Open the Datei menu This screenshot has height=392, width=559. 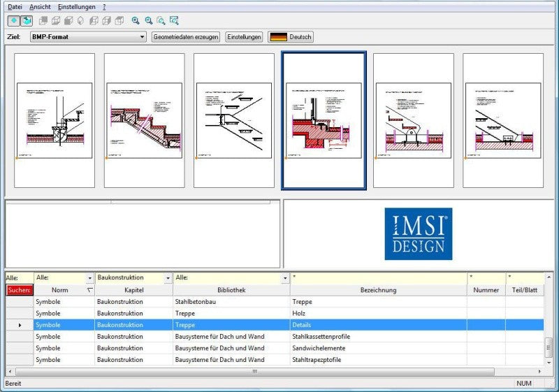point(15,7)
